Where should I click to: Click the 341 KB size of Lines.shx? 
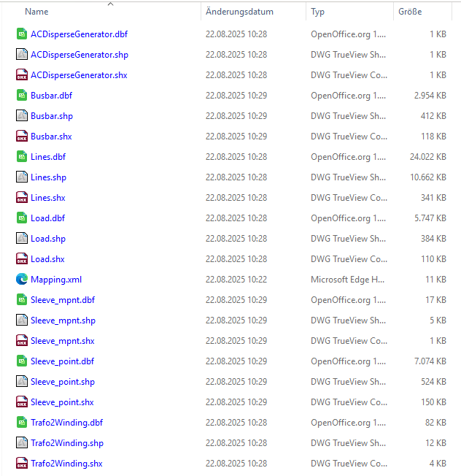point(433,198)
